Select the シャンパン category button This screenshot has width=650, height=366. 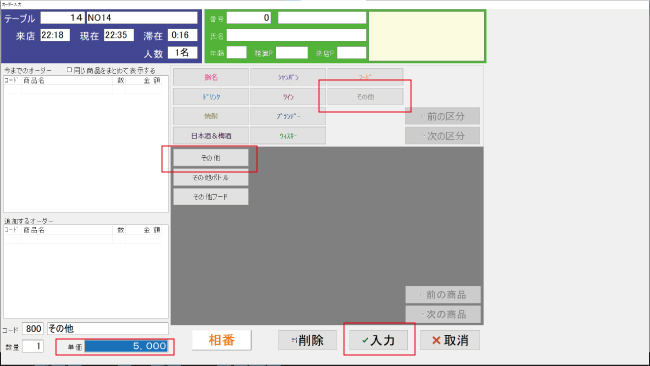coord(288,77)
